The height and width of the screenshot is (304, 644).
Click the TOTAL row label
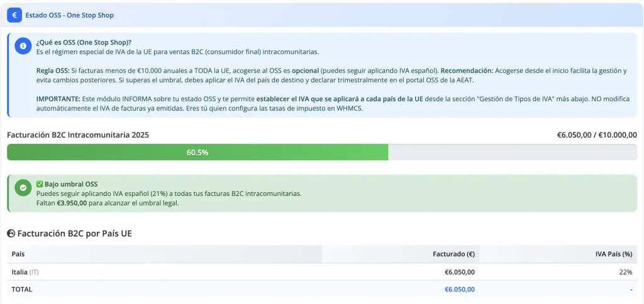point(22,290)
